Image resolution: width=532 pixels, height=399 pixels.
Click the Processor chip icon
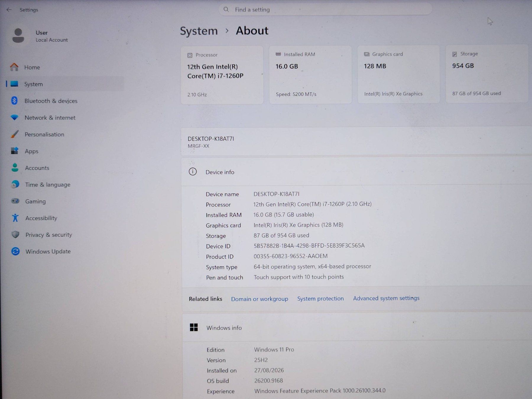click(190, 55)
